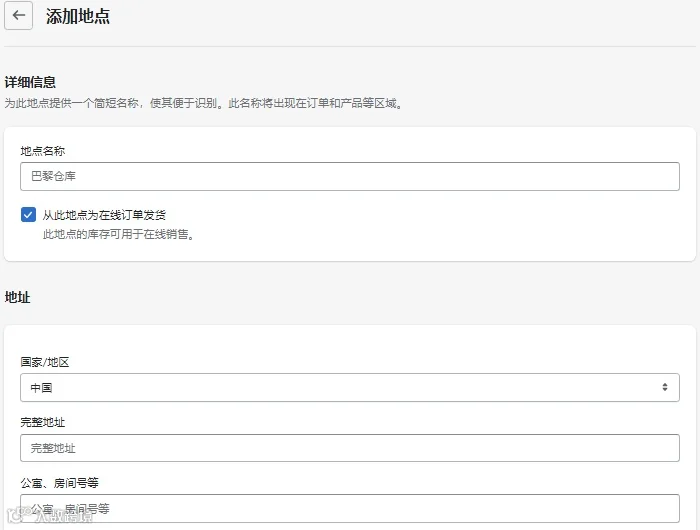Click the 完整地址 label above the input

tap(42, 422)
